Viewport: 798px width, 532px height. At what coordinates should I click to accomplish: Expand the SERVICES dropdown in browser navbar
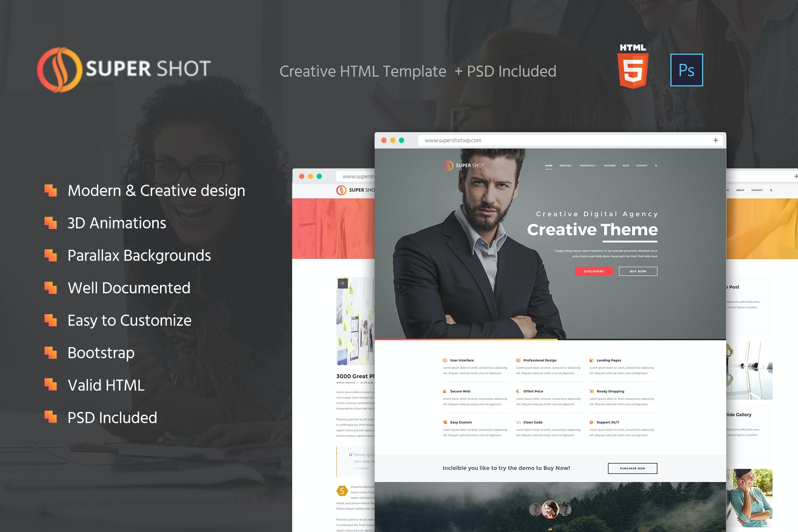(568, 165)
